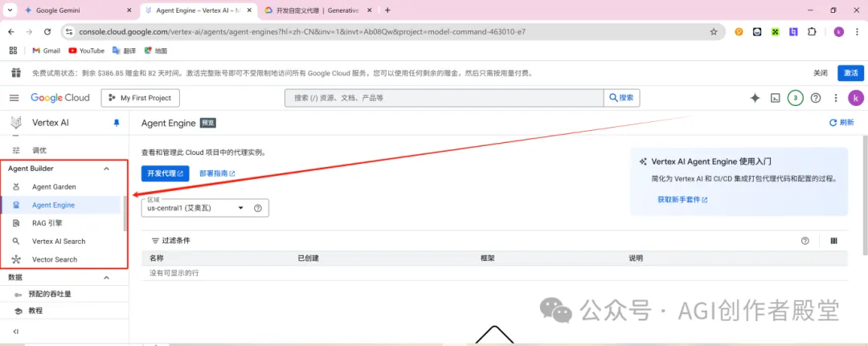This screenshot has height=346, width=868.
Task: Open 教程 in sidebar
Action: click(x=35, y=311)
